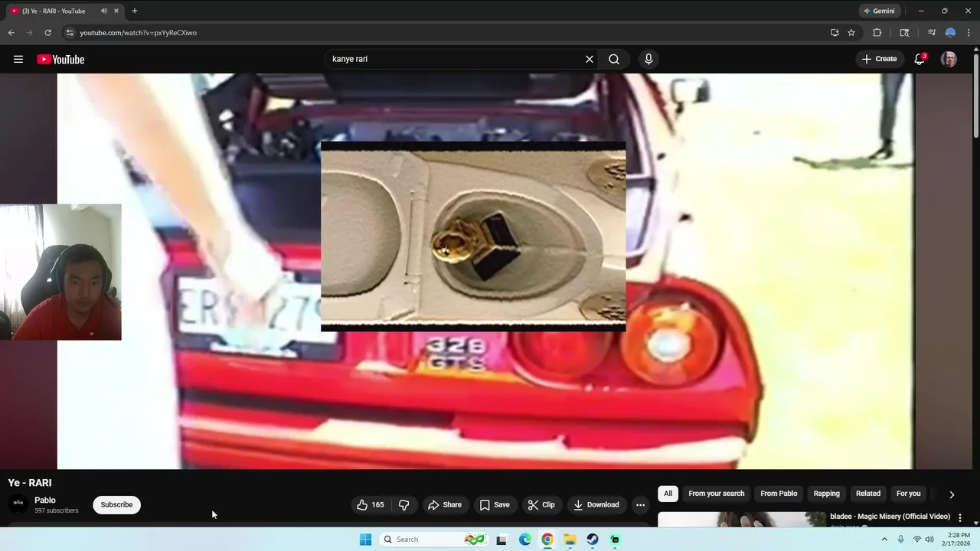
Task: Open Steam from the taskbar
Action: 593,540
